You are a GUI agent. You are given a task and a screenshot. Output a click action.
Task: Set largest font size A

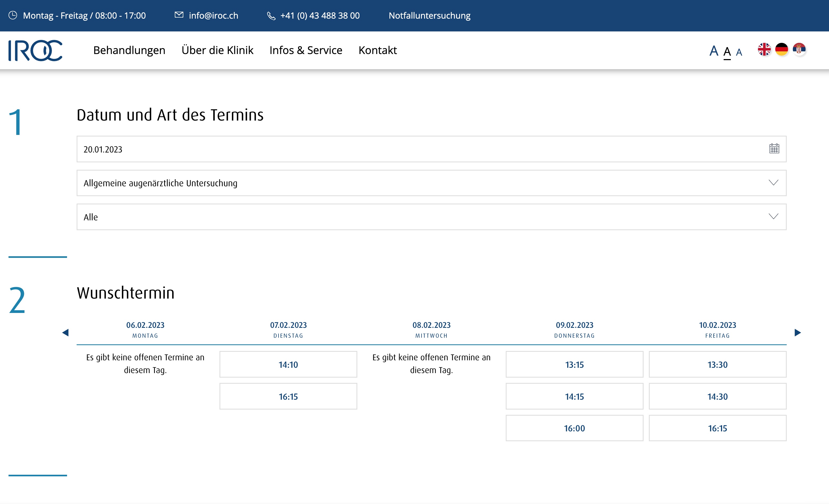pyautogui.click(x=714, y=51)
